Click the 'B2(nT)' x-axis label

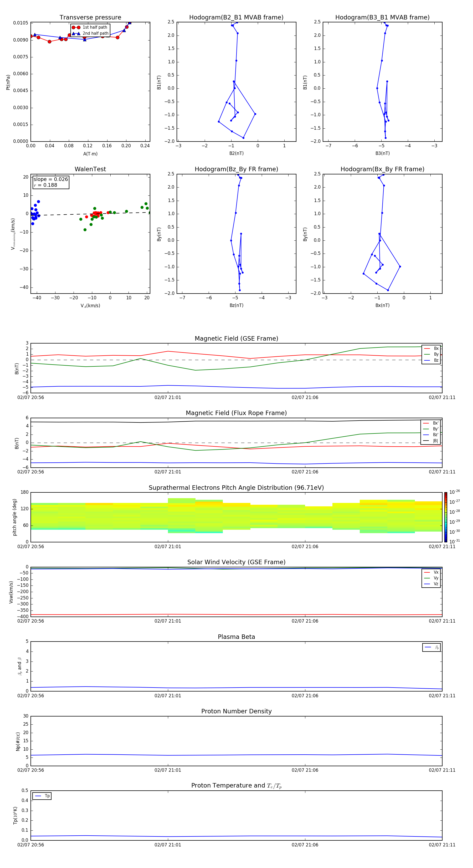tap(236, 153)
